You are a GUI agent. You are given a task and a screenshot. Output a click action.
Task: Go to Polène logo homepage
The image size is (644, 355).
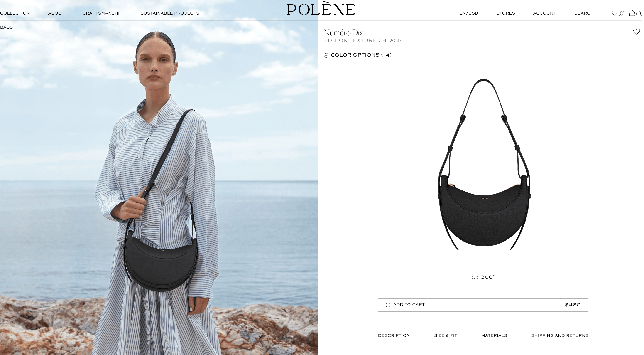321,9
